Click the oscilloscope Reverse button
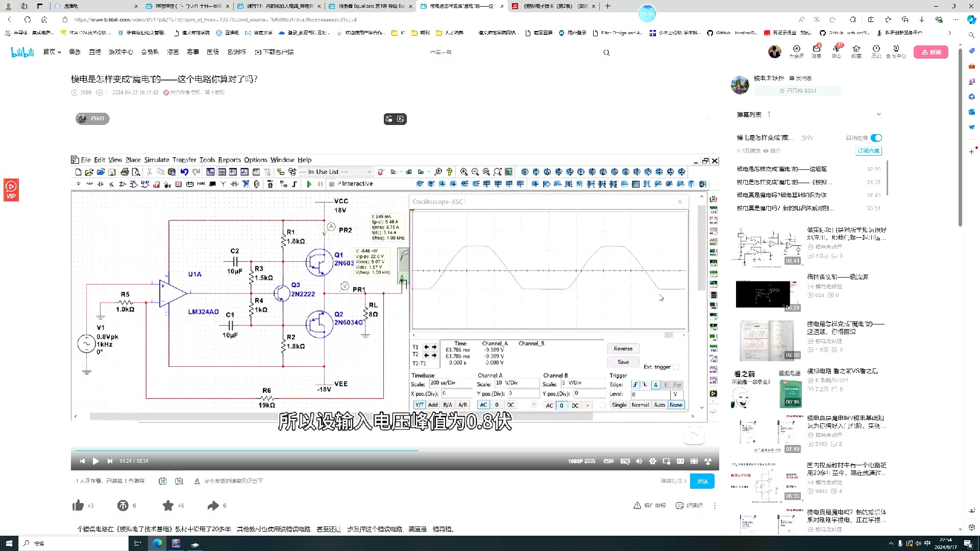 tap(623, 349)
